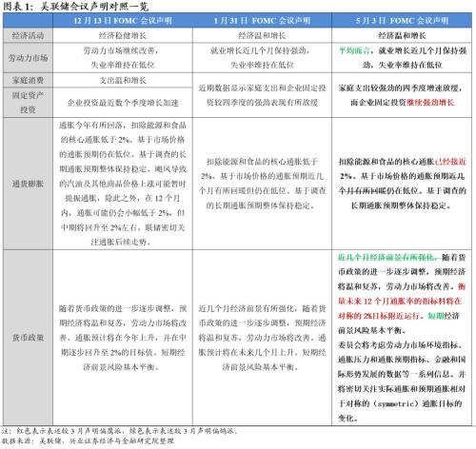Click the table title 美联储会议声明对照一览
The width and height of the screenshot is (476, 449).
(94, 7)
